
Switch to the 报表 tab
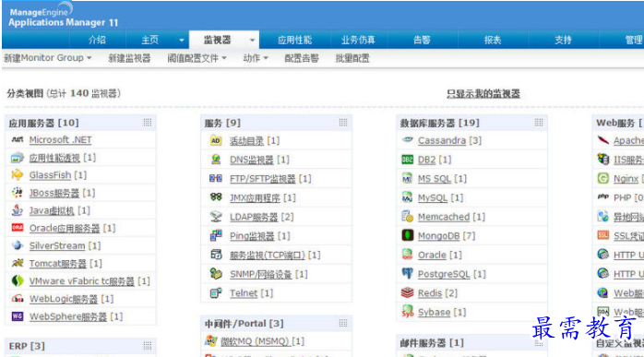[493, 40]
